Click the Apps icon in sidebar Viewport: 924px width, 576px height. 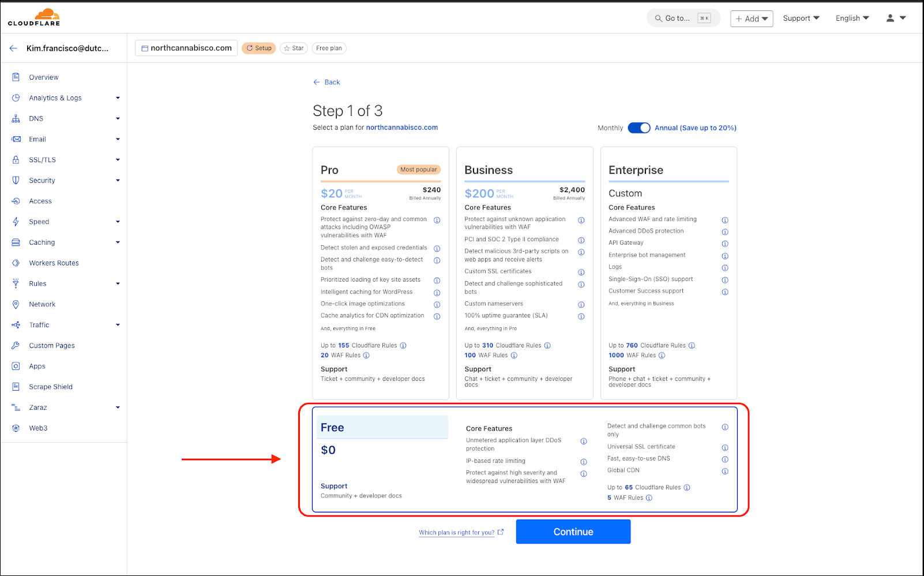pos(16,366)
